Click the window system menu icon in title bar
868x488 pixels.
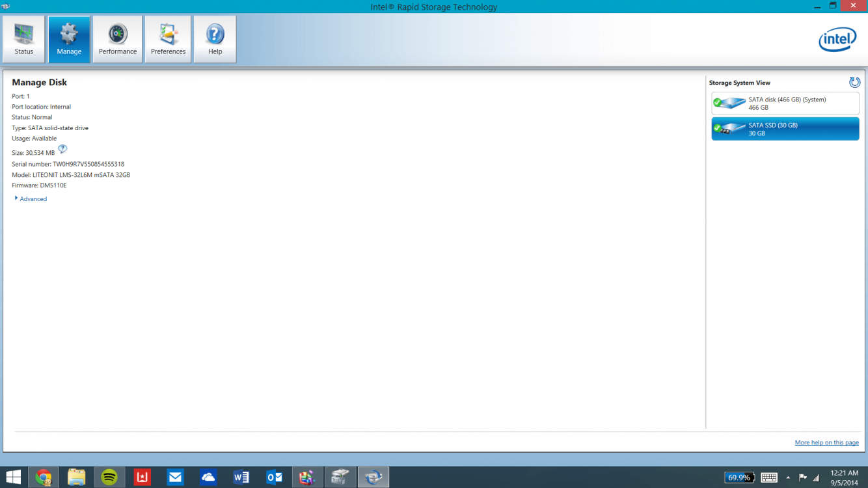coord(6,7)
